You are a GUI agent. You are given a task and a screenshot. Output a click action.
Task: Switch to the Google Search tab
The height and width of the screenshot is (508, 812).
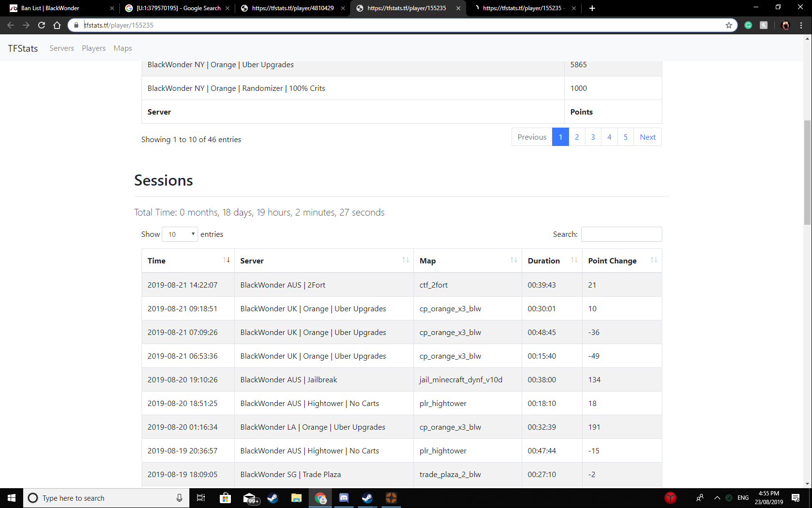click(178, 8)
